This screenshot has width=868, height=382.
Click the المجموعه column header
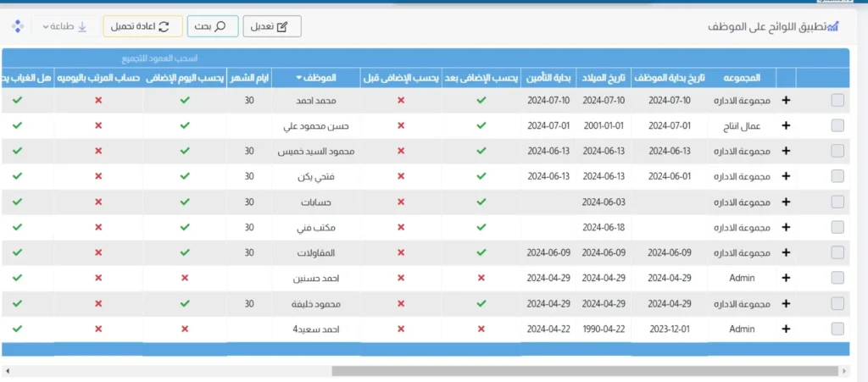tap(742, 78)
